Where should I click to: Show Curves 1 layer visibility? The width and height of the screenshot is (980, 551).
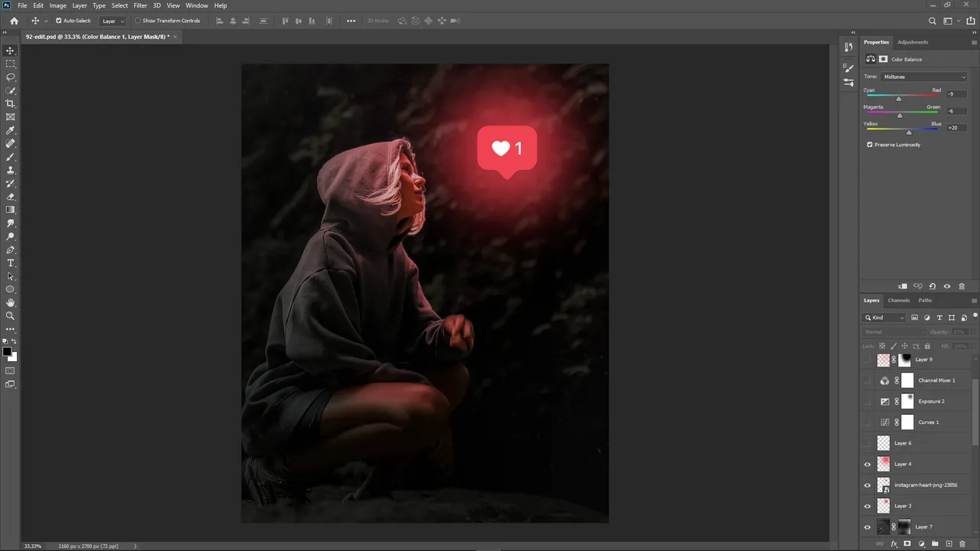coord(867,422)
